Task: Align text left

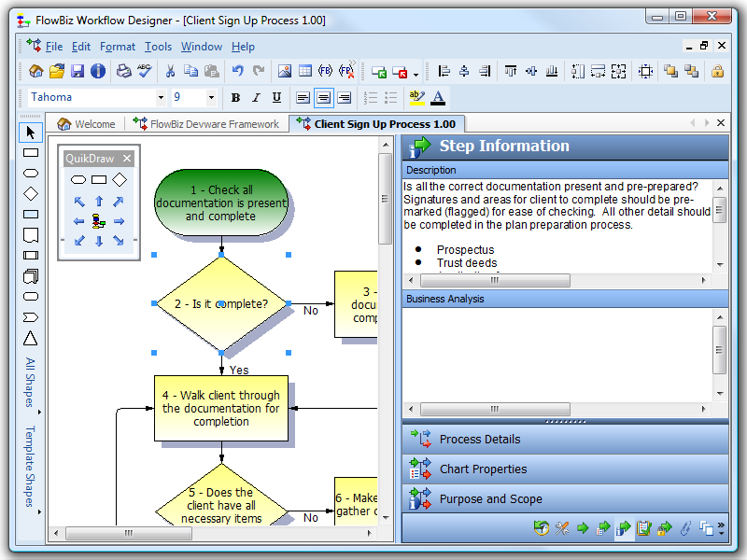Action: (303, 98)
